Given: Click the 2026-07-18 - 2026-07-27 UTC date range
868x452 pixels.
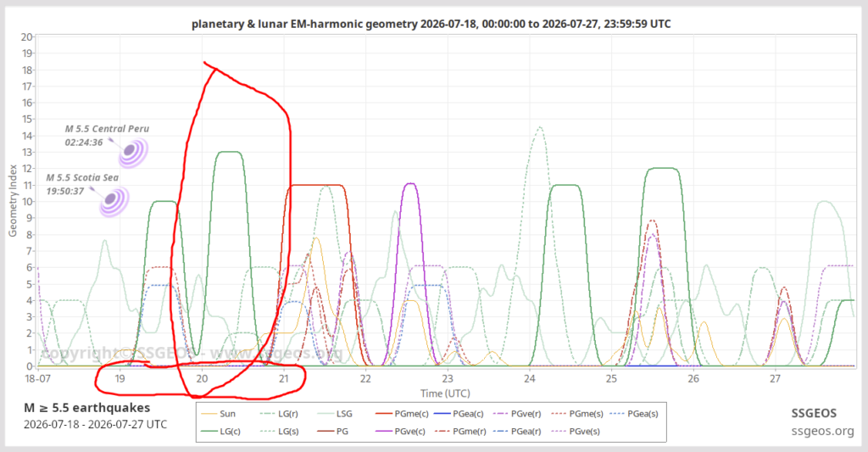Looking at the screenshot, I should (x=95, y=425).
